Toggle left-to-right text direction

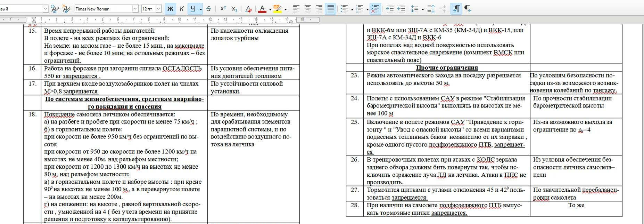point(456,9)
